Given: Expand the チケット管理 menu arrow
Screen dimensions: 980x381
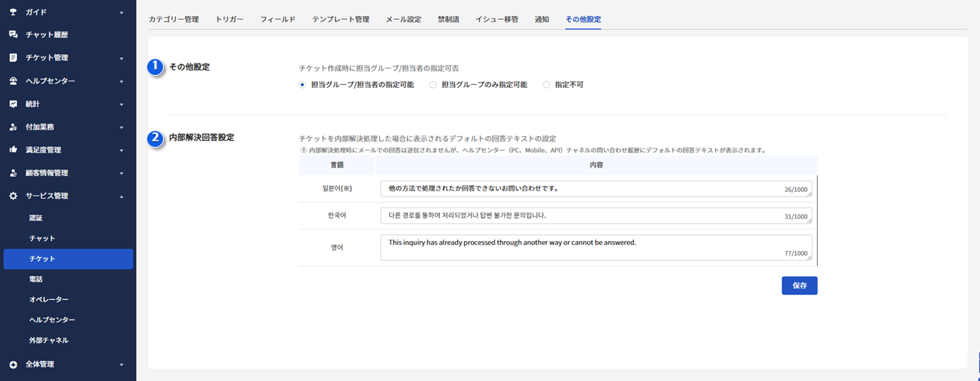Looking at the screenshot, I should pyautogui.click(x=122, y=57).
